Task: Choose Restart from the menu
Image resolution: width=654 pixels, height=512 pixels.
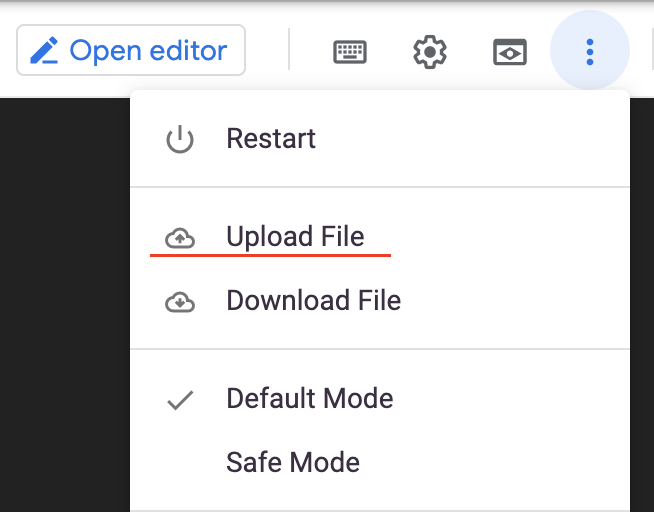Action: pos(271,138)
